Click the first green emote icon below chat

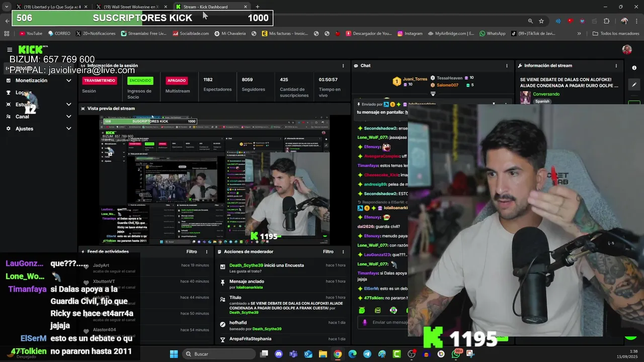click(x=362, y=310)
